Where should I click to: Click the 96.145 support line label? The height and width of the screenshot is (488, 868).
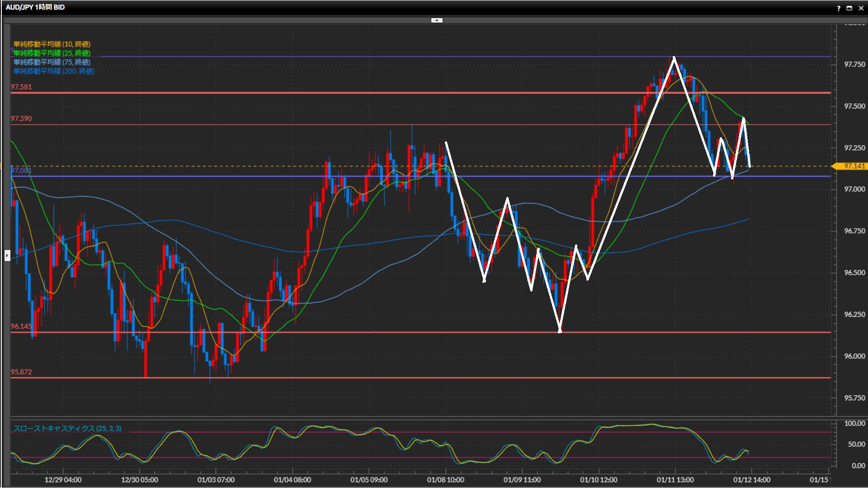coord(21,326)
